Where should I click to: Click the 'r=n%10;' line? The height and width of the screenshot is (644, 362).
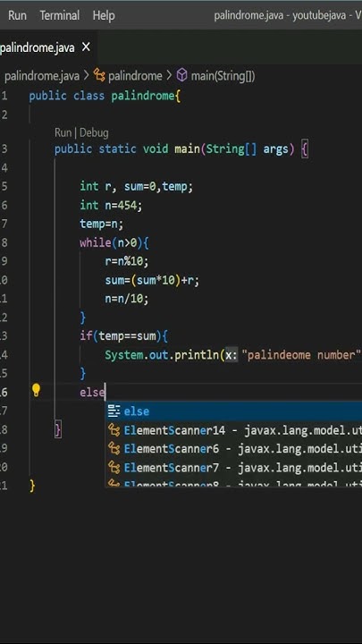(127, 261)
